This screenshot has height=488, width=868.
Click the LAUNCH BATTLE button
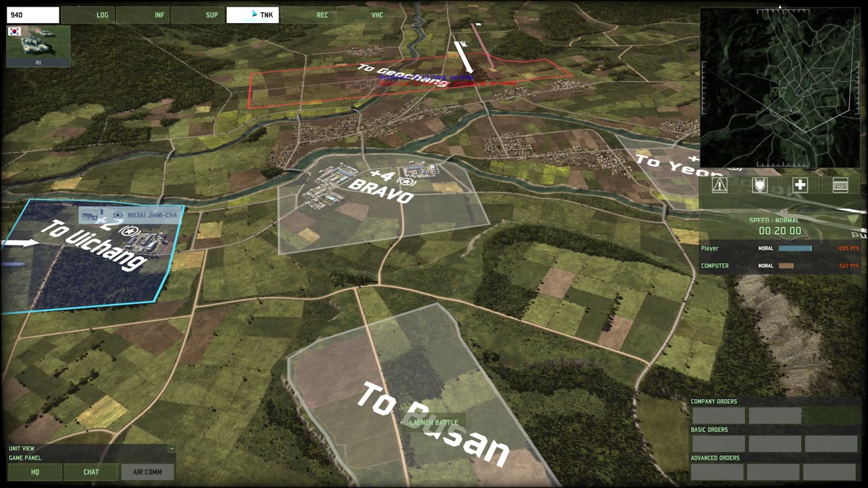pyautogui.click(x=434, y=423)
